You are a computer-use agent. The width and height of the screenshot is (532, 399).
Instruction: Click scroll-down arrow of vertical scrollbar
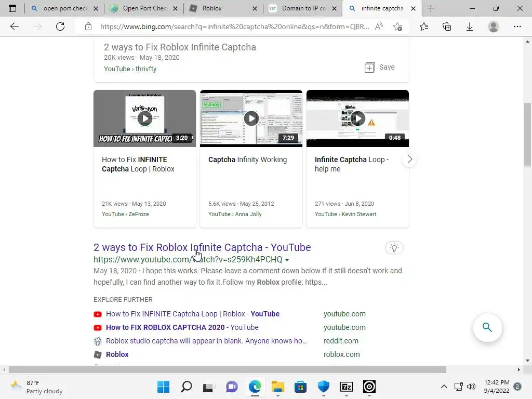pos(527,361)
